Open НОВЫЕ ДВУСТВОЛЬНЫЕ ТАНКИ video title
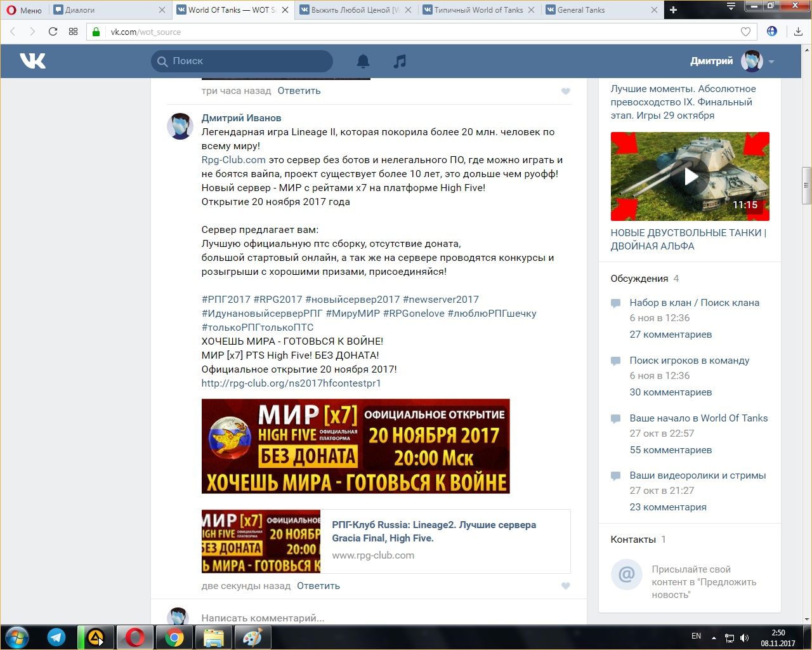Image resolution: width=812 pixels, height=650 pixels. tap(688, 239)
